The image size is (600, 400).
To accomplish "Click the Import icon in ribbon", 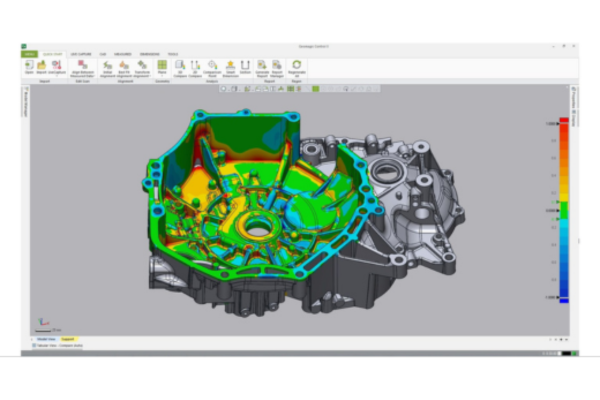I will point(41,65).
